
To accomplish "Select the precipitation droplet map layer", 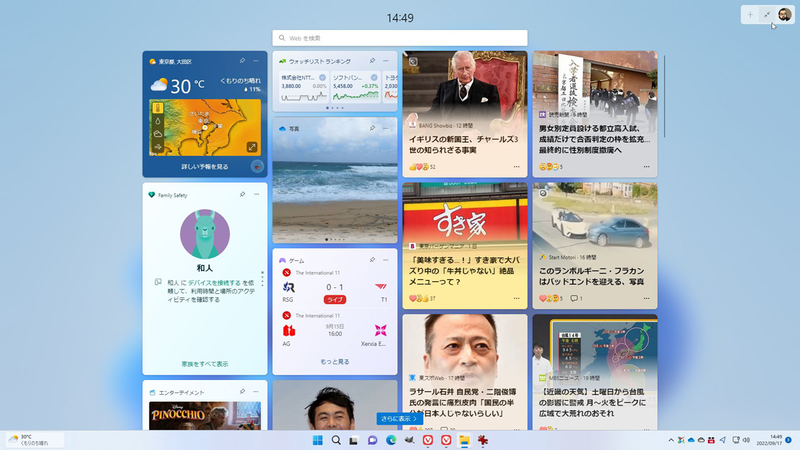I will click(x=158, y=121).
